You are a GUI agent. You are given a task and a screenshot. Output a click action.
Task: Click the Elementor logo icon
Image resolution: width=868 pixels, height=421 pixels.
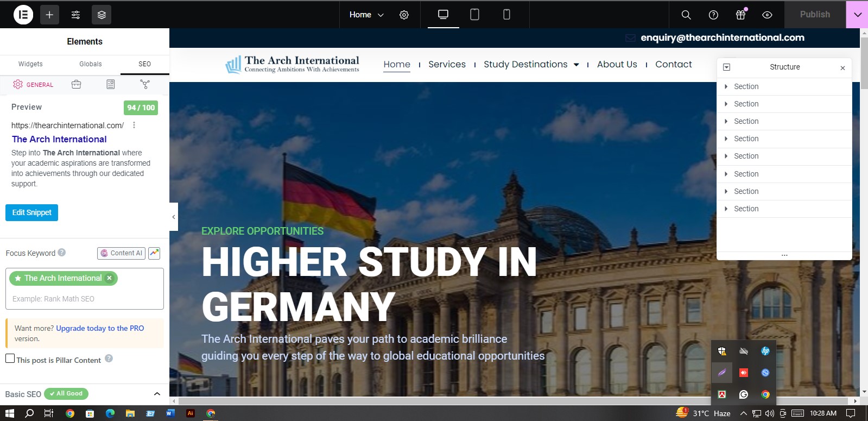click(23, 15)
